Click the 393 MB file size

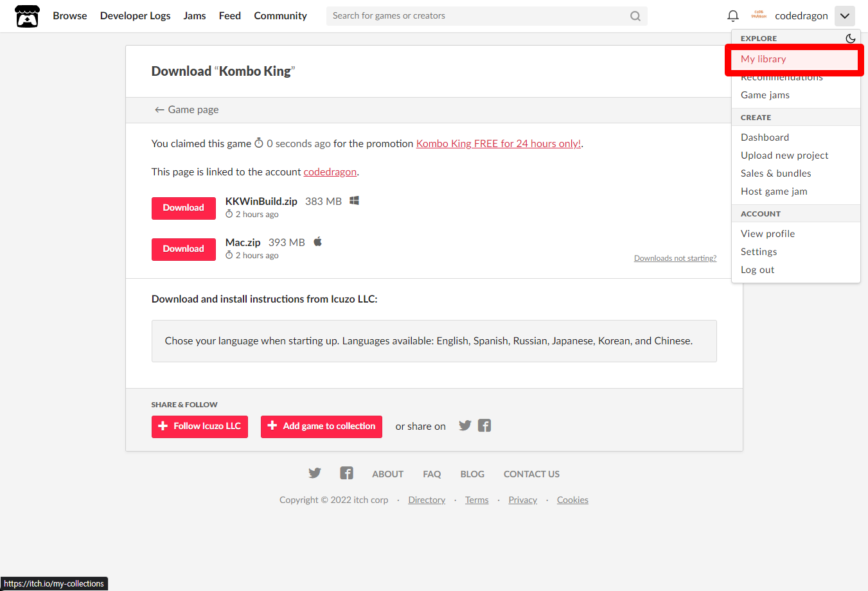pyautogui.click(x=287, y=243)
